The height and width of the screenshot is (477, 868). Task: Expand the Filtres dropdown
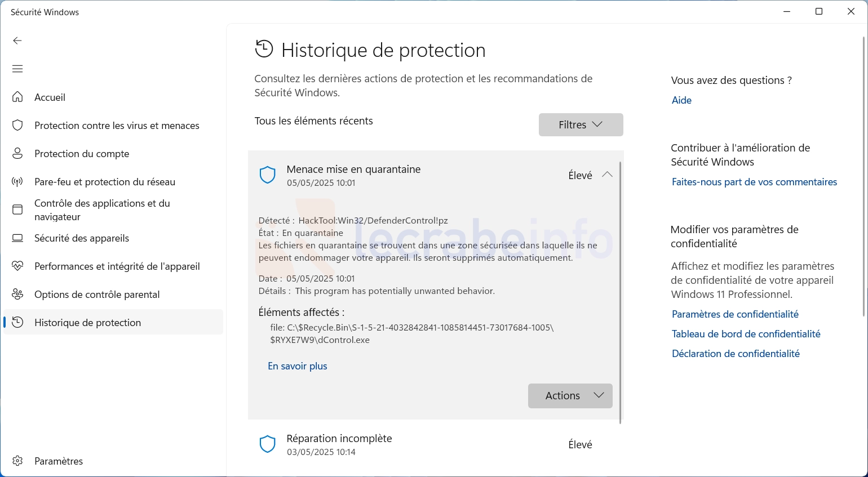tap(581, 124)
